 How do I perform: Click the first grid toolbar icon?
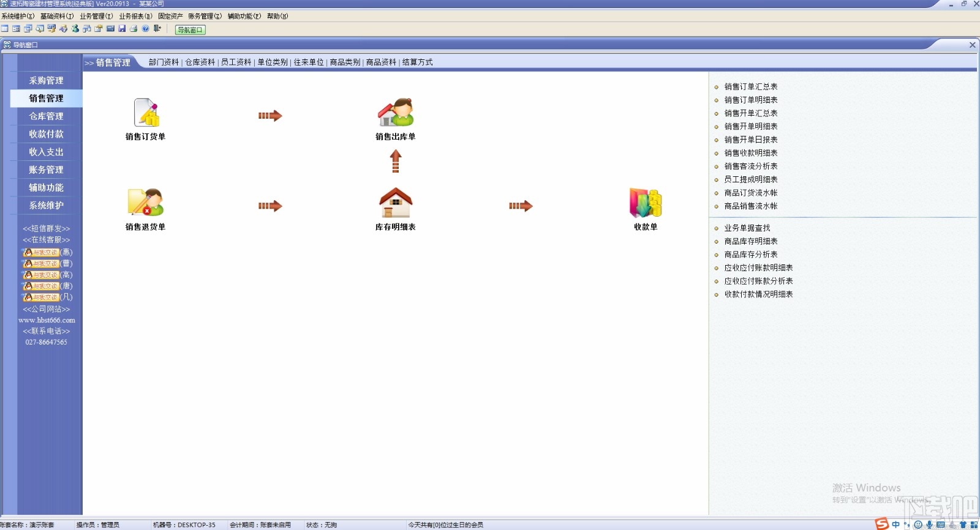tap(5, 29)
